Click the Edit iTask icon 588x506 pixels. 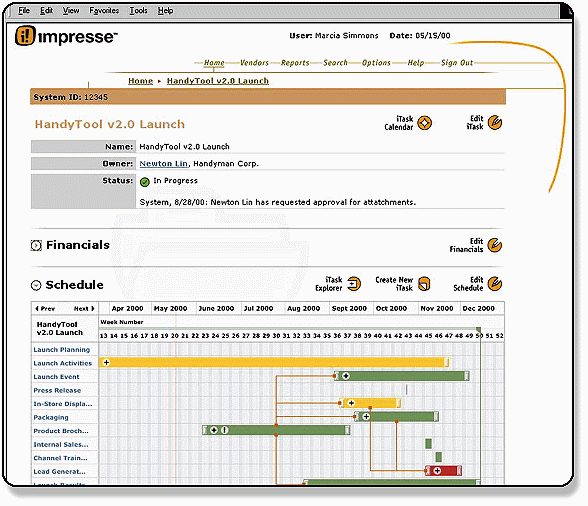click(x=495, y=122)
